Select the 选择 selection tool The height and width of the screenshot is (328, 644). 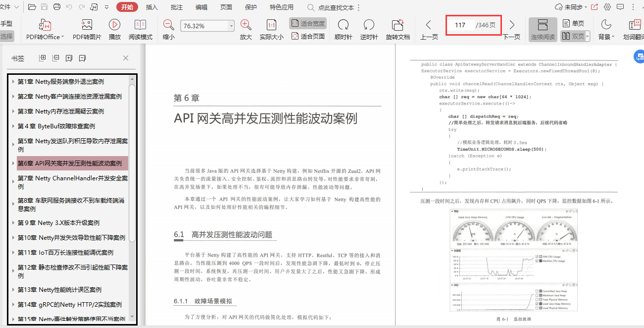[x=7, y=36]
